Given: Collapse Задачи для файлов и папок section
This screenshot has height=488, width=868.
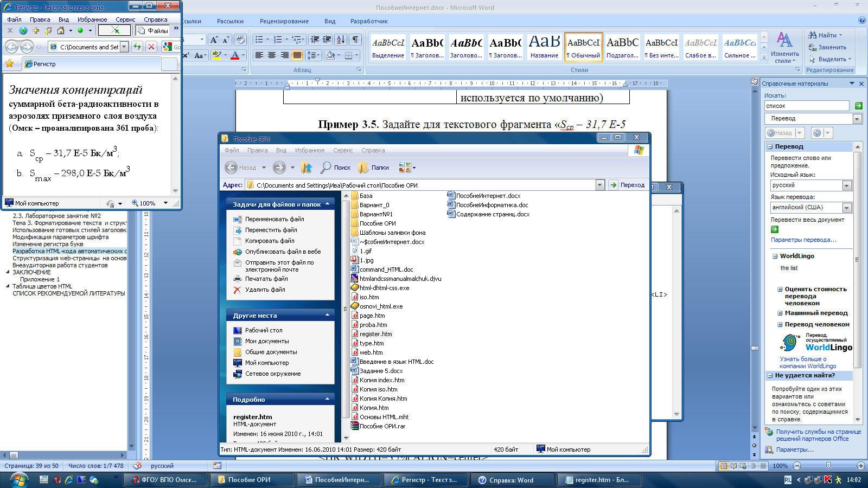Looking at the screenshot, I should point(327,204).
